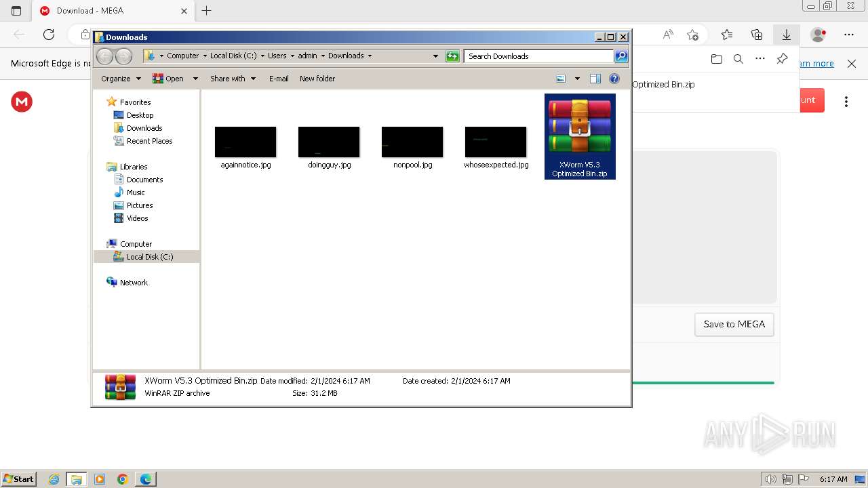Focus the Search Downloads field
Viewport: 868px width, 488px height.
(538, 56)
